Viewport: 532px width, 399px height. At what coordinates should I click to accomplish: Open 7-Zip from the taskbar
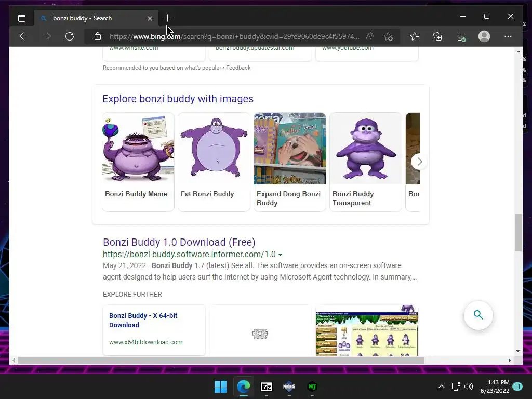point(267,387)
